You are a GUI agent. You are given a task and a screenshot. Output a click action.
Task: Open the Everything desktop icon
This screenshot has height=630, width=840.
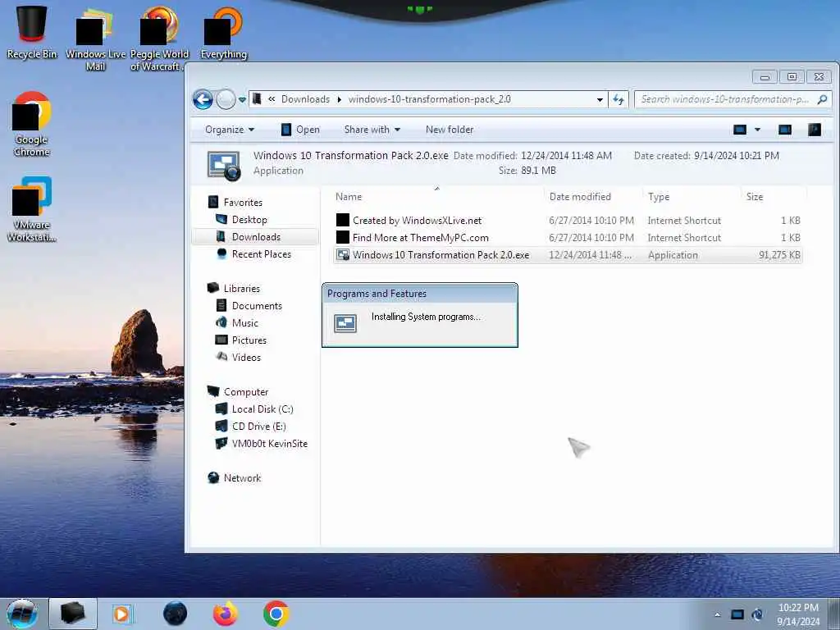(x=223, y=32)
